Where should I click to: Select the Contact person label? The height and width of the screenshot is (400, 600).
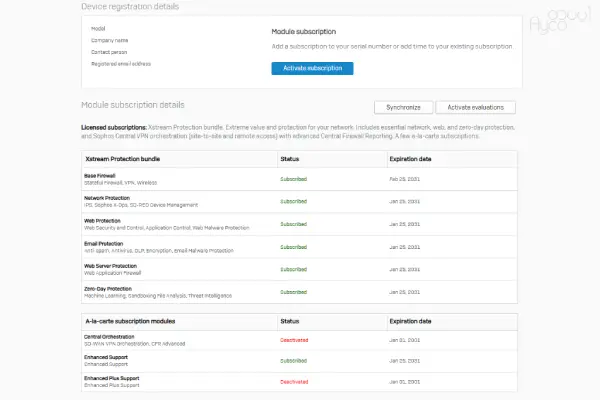(109, 52)
